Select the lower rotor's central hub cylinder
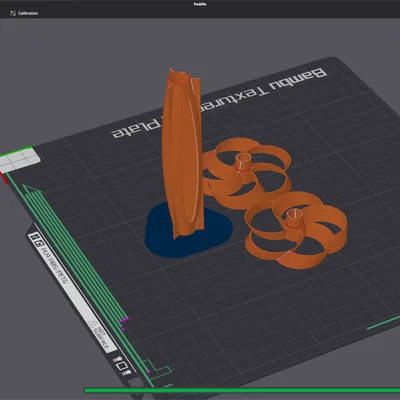 point(294,219)
